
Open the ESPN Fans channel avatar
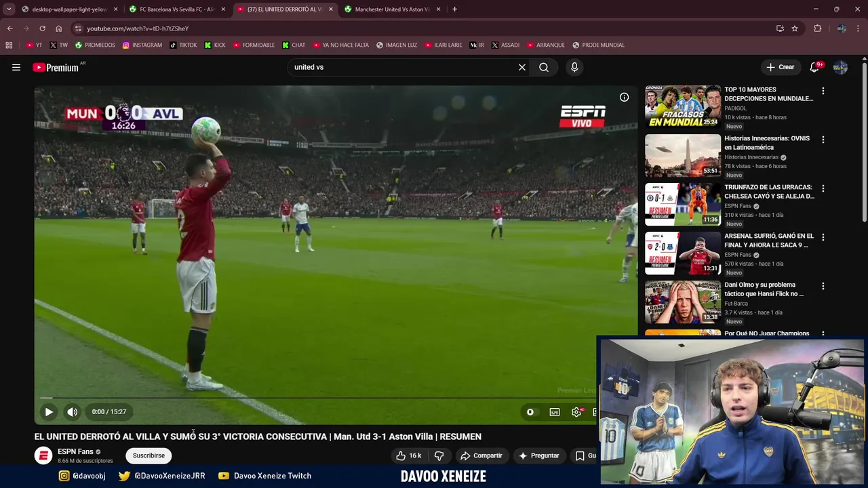(43, 455)
